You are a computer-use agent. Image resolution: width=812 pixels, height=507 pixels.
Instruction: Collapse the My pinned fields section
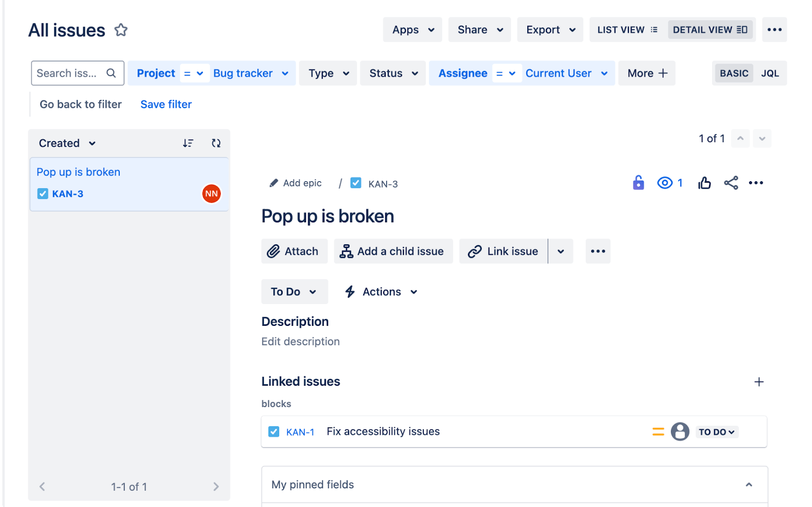[749, 484]
